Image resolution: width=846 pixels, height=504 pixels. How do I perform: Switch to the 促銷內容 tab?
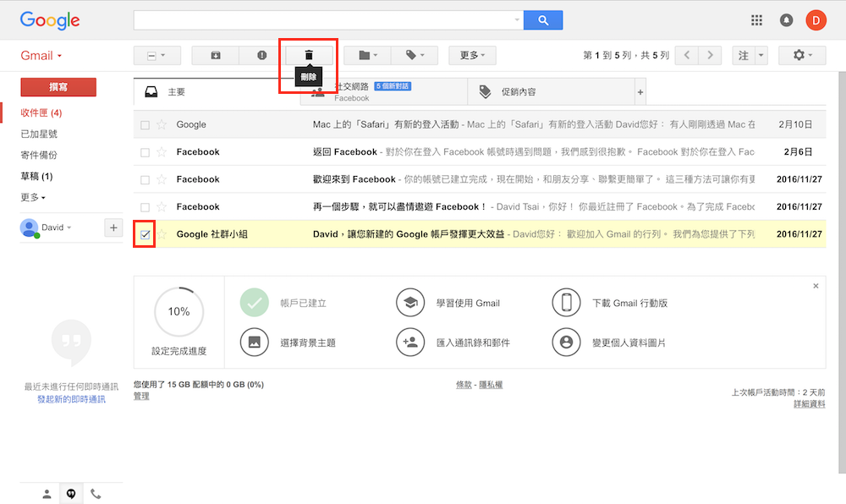[518, 91]
